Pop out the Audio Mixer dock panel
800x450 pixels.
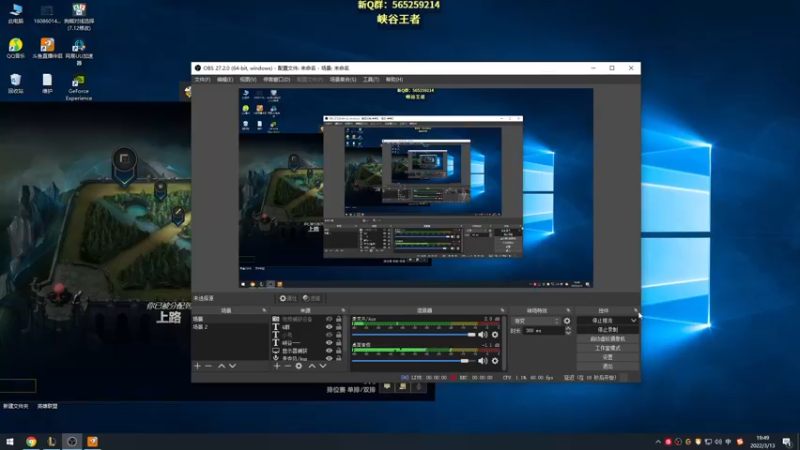(502, 310)
